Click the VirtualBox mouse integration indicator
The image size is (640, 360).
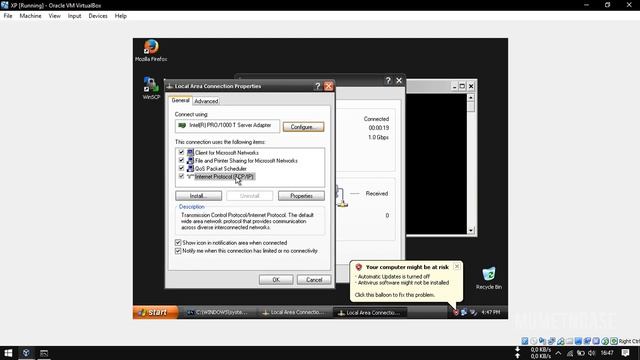tap(605, 341)
